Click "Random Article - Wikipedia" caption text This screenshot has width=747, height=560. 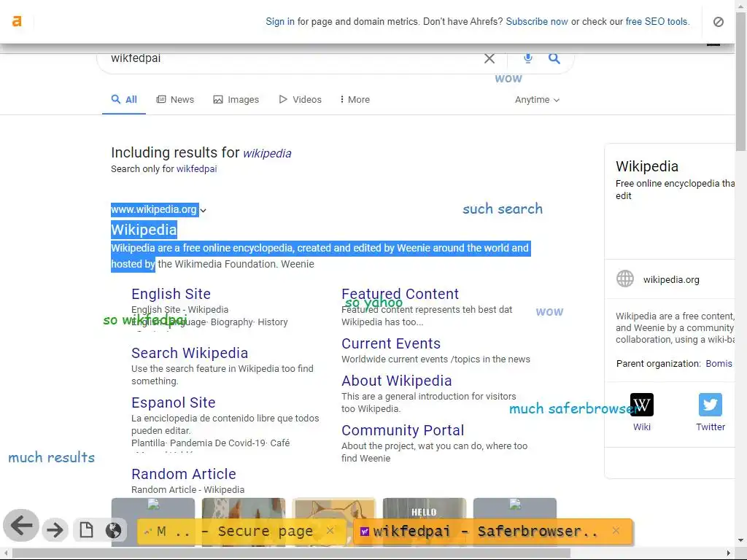click(187, 489)
